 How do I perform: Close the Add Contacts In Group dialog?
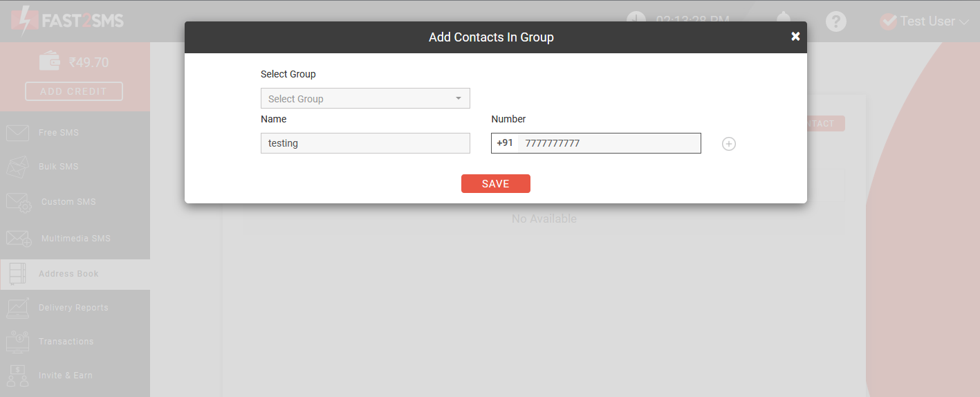pos(795,37)
